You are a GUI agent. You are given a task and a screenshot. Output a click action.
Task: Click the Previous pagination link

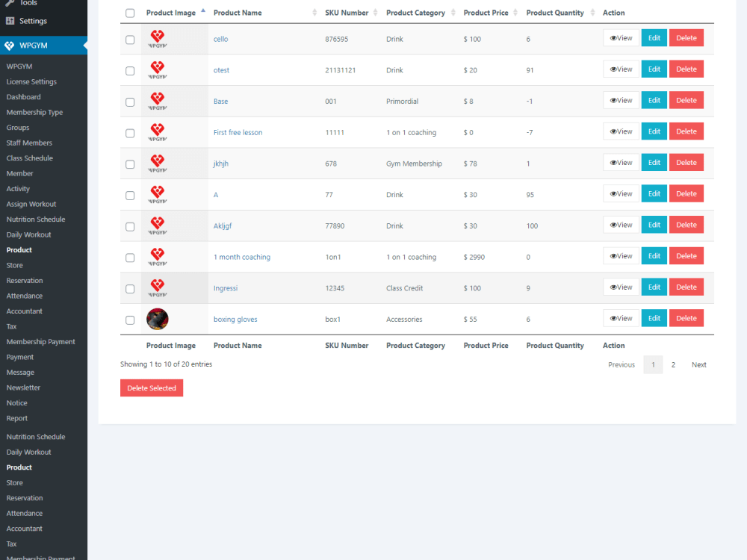(622, 365)
